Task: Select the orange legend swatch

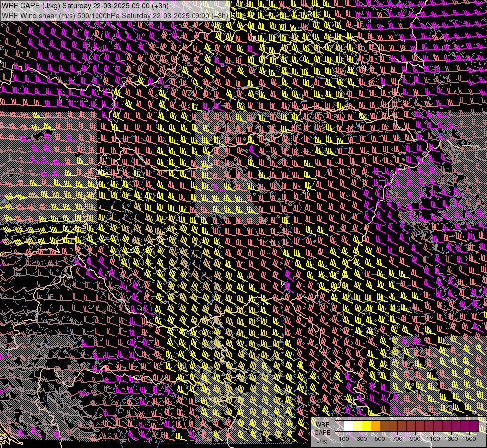Action: [x=375, y=426]
